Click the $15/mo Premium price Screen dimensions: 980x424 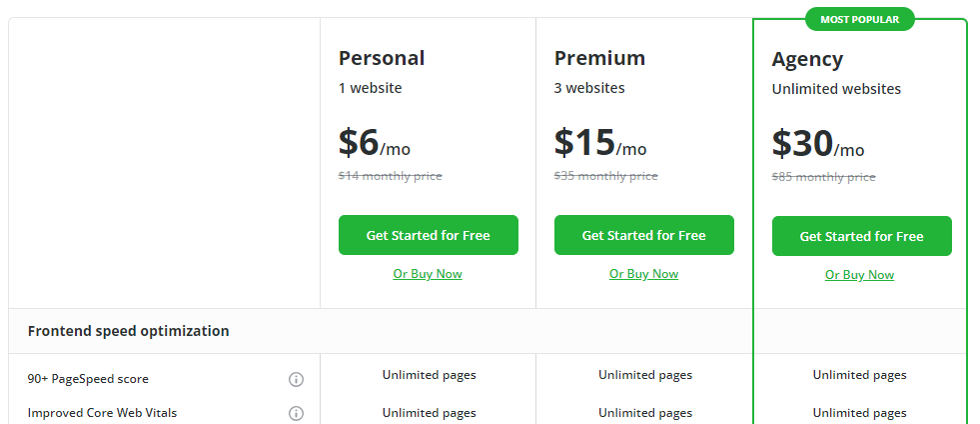tap(600, 143)
